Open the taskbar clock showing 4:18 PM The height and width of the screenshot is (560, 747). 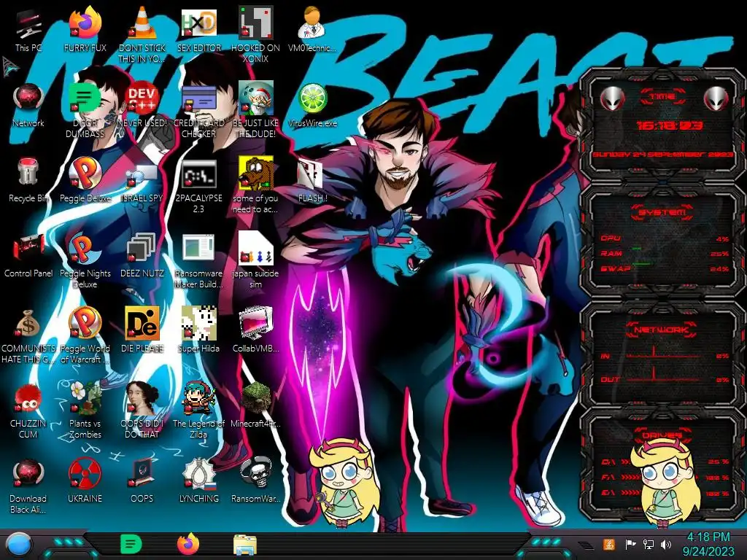click(x=708, y=544)
